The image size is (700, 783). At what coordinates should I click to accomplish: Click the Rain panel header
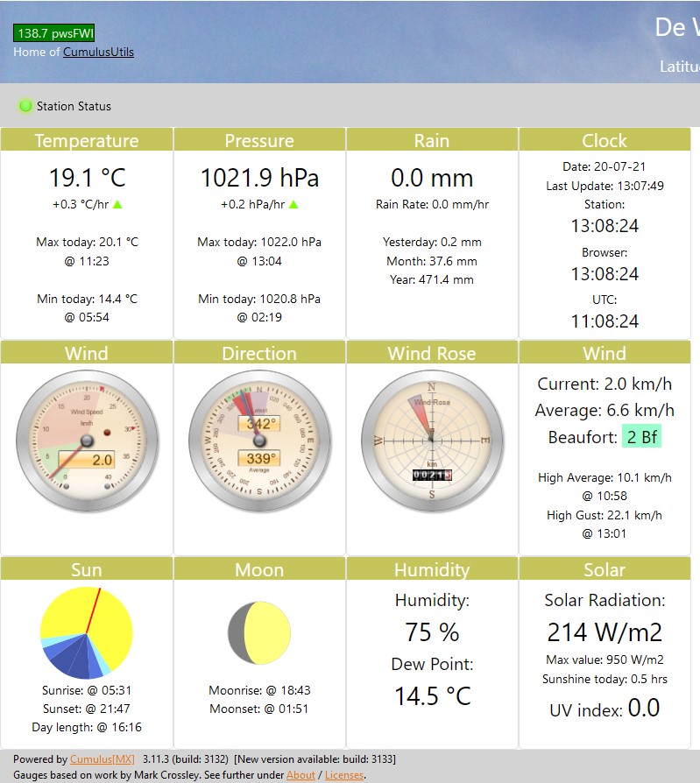coord(432,140)
